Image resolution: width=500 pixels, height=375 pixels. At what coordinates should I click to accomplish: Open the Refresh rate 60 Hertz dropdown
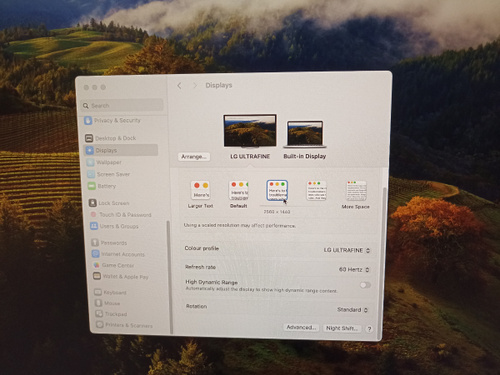(354, 269)
